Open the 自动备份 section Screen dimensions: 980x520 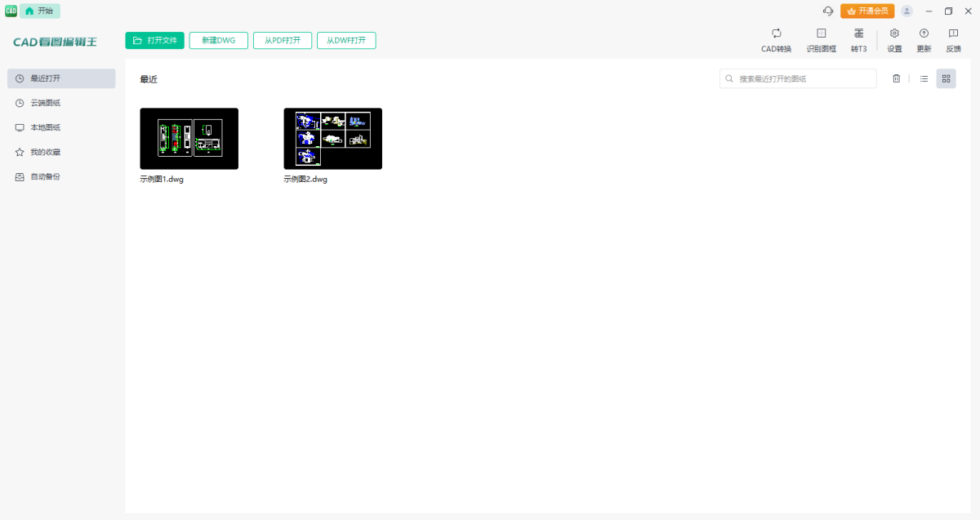tap(61, 176)
